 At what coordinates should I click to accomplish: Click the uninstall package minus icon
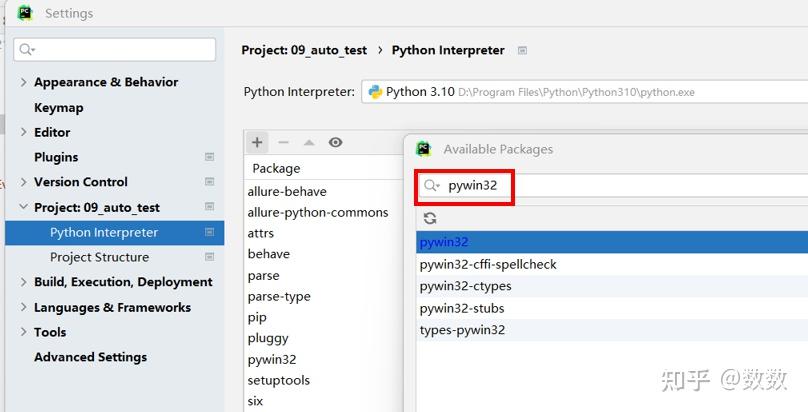[283, 143]
